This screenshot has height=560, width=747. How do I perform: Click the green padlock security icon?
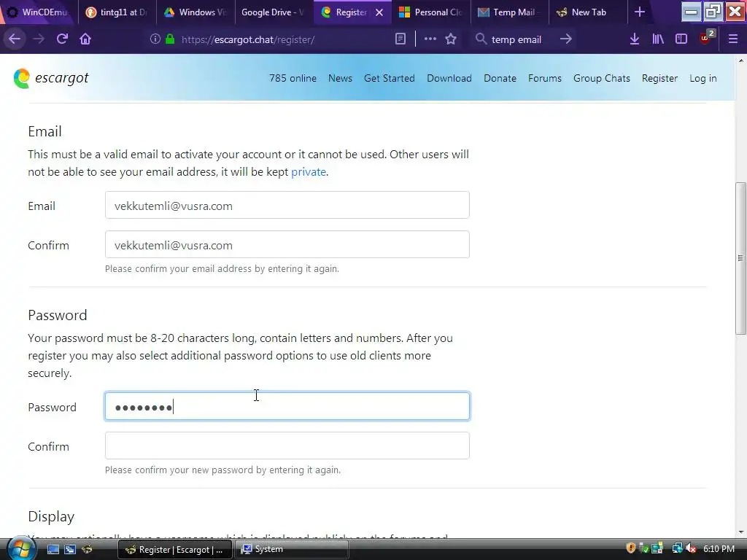(x=169, y=39)
